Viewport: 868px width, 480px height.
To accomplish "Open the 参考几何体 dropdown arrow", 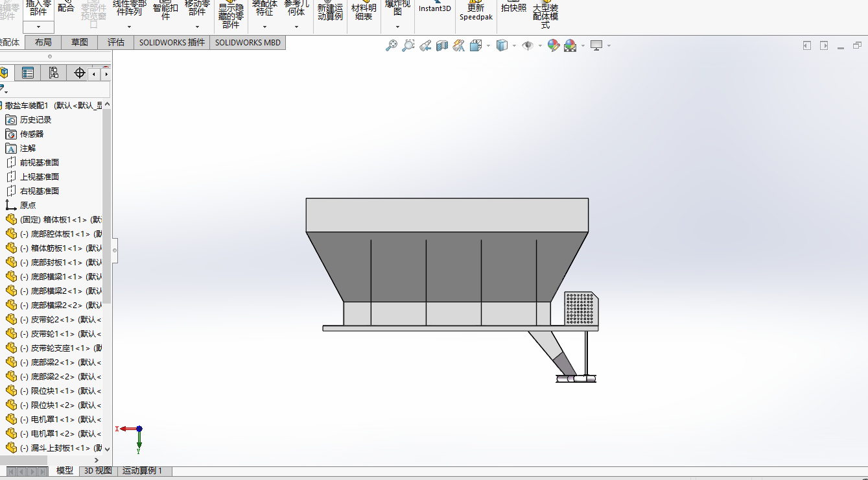I will [x=296, y=27].
